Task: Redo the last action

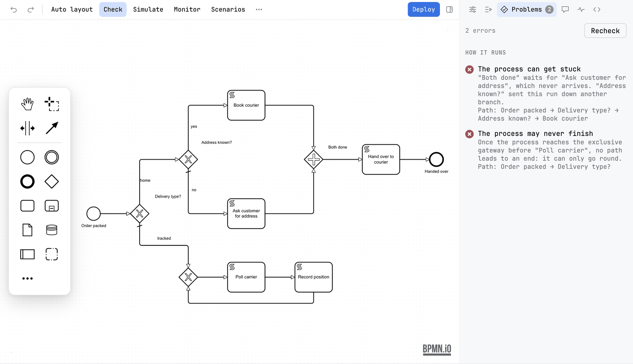Action: coord(30,9)
